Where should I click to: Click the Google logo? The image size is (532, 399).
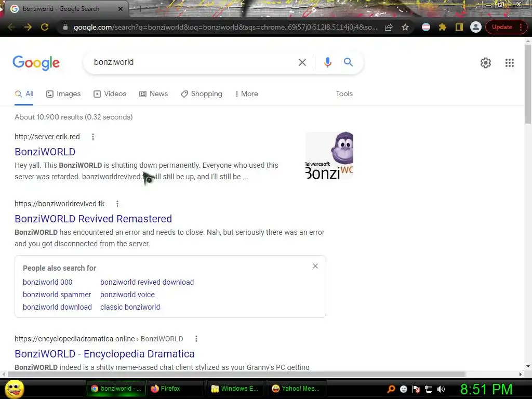[36, 63]
